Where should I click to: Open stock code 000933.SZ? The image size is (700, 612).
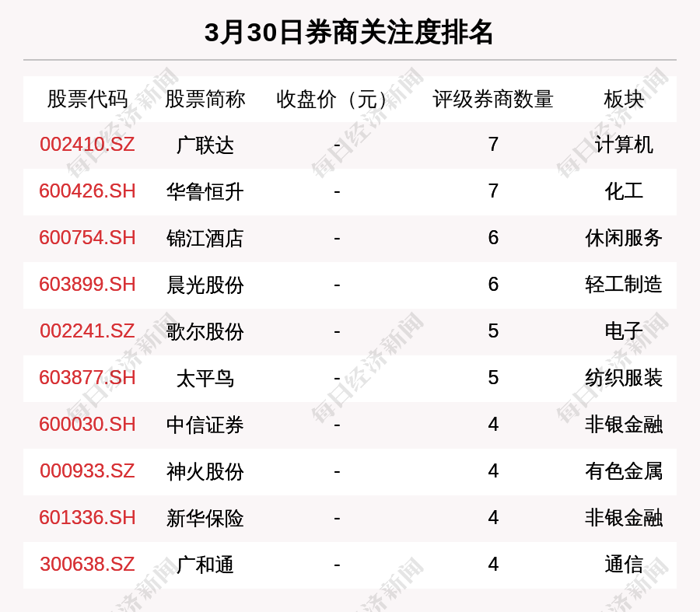click(87, 471)
